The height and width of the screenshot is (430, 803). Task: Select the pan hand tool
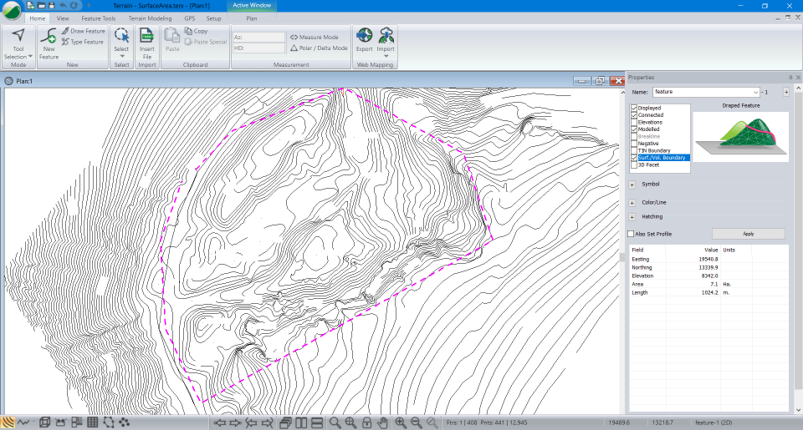pyautogui.click(x=382, y=423)
